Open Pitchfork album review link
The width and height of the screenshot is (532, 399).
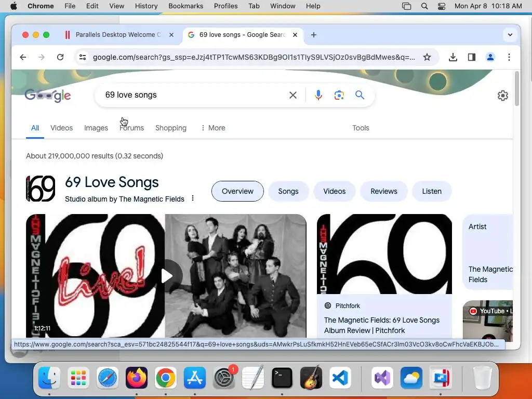click(382, 325)
